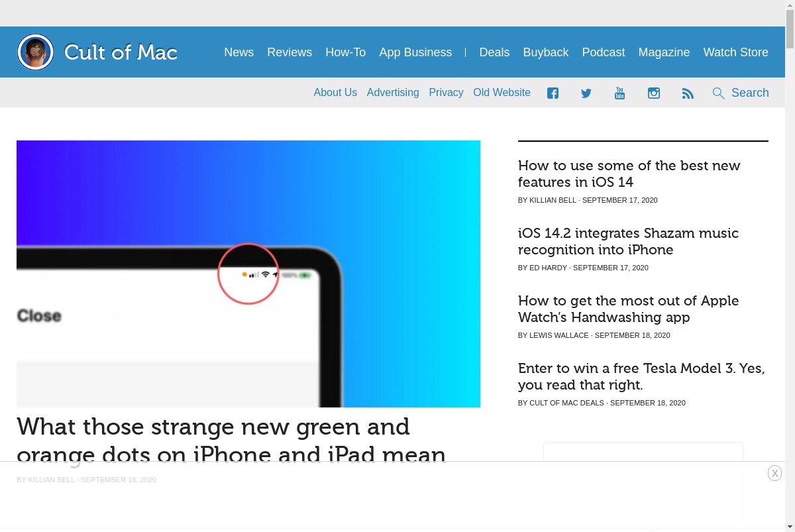Open iOS 14.2 Shazam integration article
This screenshot has width=795, height=532.
coord(628,241)
